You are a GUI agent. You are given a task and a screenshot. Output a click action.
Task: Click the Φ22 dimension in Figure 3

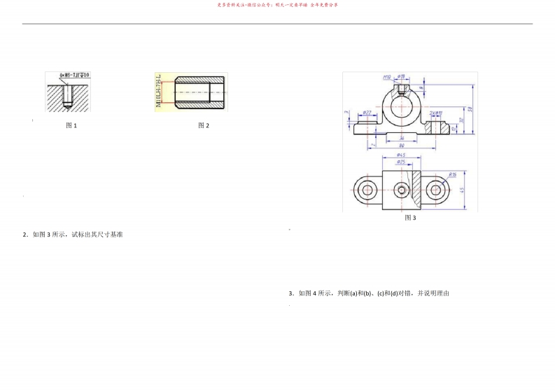coord(366,113)
